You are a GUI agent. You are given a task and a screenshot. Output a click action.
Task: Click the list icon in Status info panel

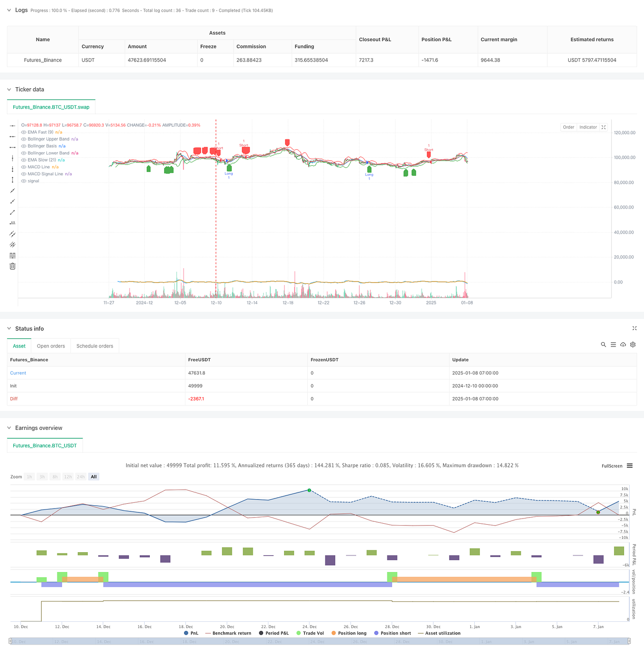613,345
